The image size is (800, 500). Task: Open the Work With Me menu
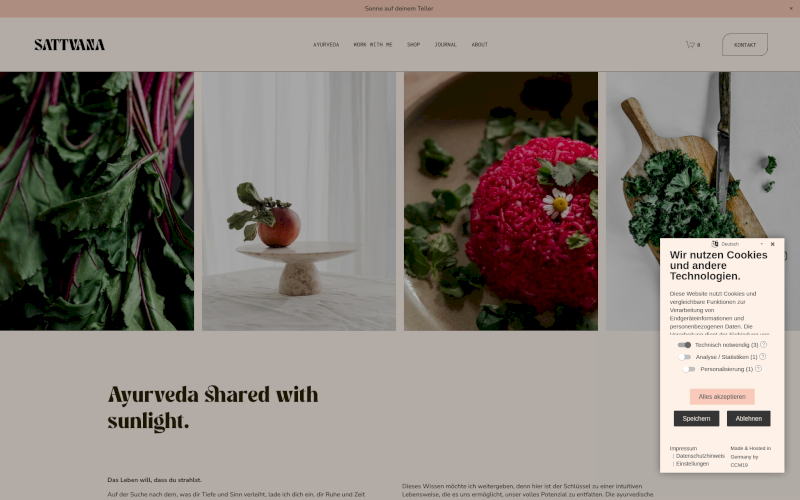(x=373, y=45)
